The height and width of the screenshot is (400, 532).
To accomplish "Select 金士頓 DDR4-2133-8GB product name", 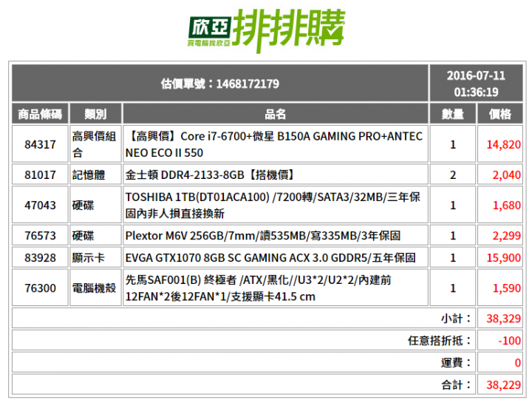I will 210,175.
